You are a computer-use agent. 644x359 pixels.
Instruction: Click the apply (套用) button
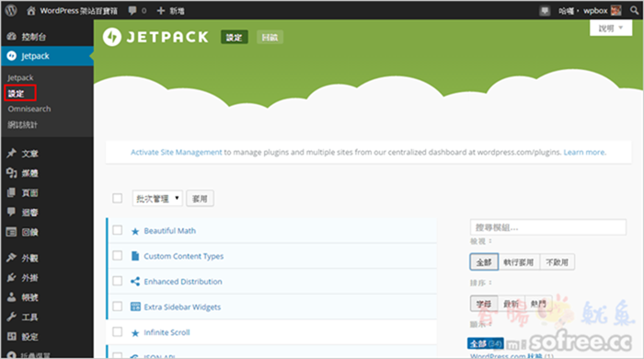200,199
